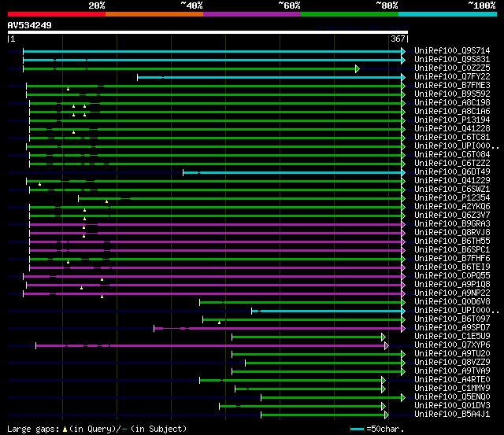
Task: Click the purple ~60% identity legend segment
Action: pos(252,14)
